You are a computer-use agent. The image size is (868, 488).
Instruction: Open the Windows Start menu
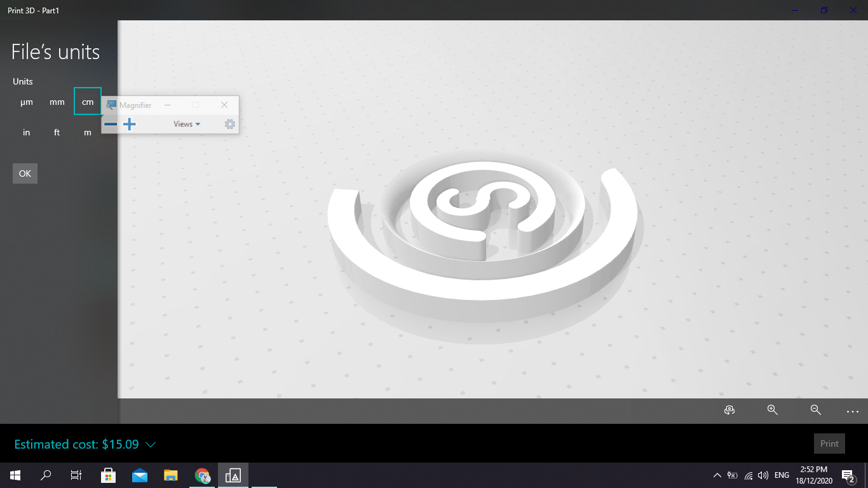point(15,475)
